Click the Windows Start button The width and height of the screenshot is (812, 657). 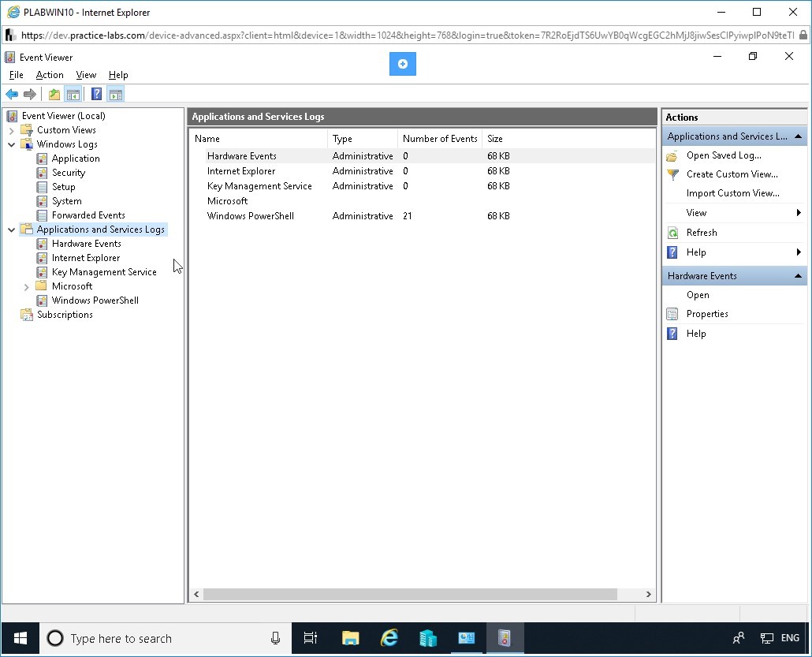(20, 638)
